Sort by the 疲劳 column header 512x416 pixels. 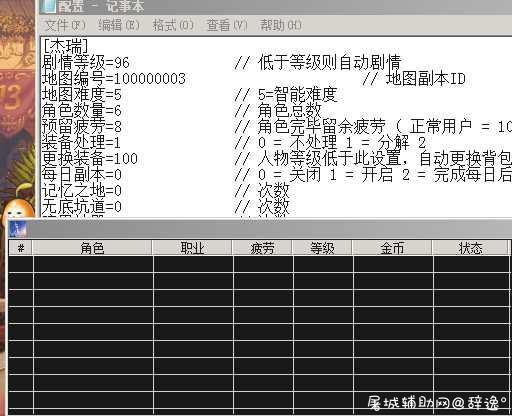click(x=262, y=248)
